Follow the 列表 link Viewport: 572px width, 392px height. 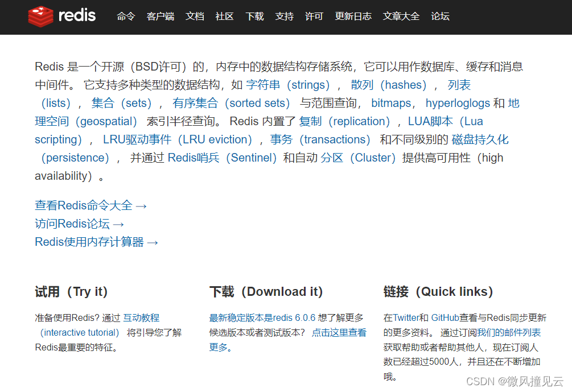click(459, 85)
